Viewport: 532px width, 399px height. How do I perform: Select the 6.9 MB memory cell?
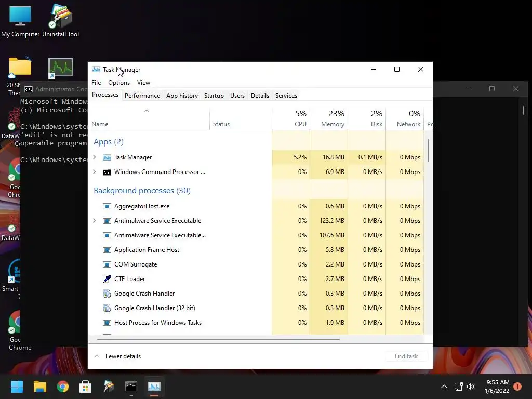point(329,172)
